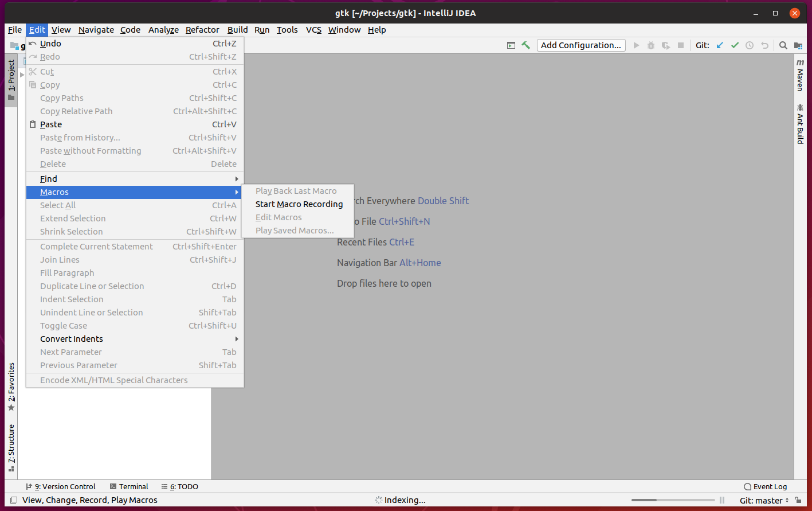Choose Paste from the Edit menu
The width and height of the screenshot is (812, 511).
click(x=135, y=124)
